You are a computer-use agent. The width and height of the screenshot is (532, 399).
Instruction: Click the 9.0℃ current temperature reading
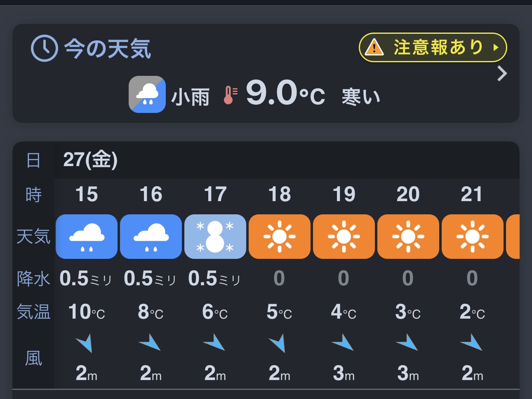(285, 94)
